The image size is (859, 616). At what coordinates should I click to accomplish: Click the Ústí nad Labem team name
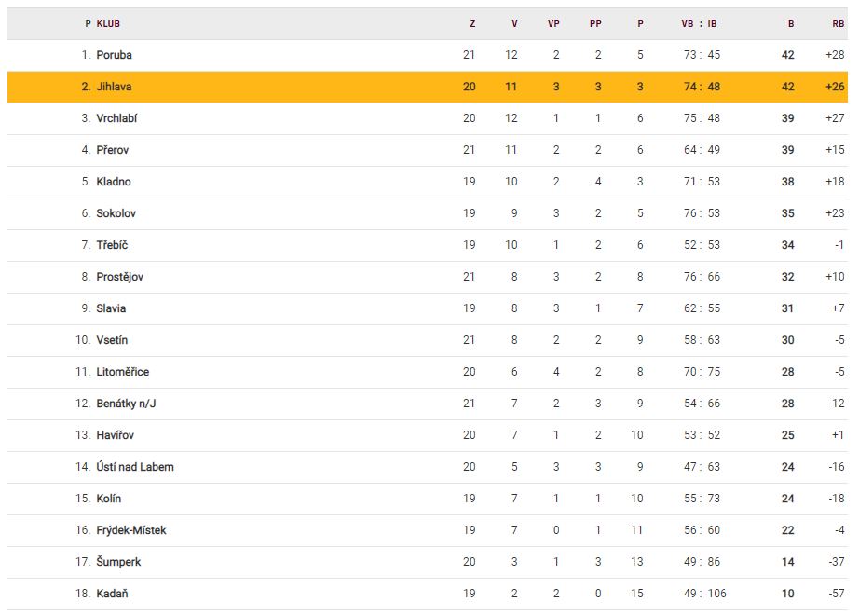pos(134,467)
